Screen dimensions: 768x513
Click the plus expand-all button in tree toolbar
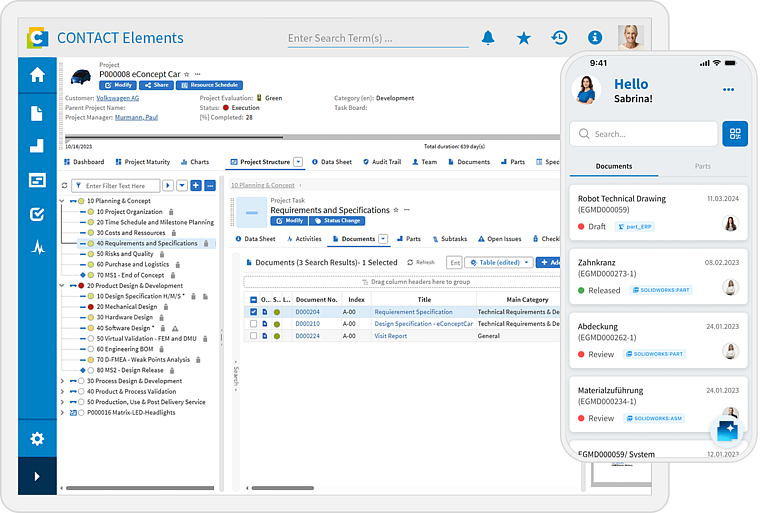click(196, 186)
